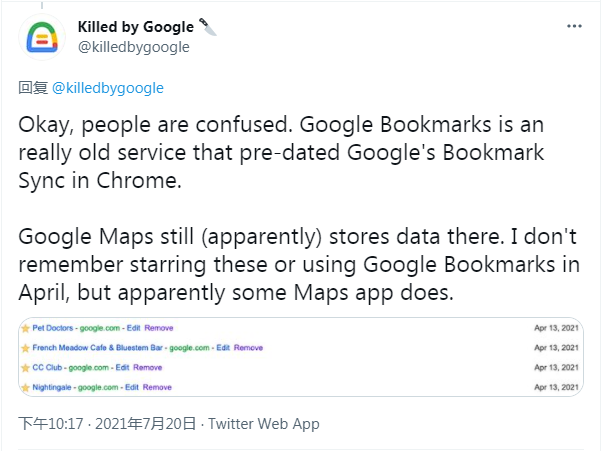Click the Twitter Web App source link
The width and height of the screenshot is (602, 451).
[264, 424]
